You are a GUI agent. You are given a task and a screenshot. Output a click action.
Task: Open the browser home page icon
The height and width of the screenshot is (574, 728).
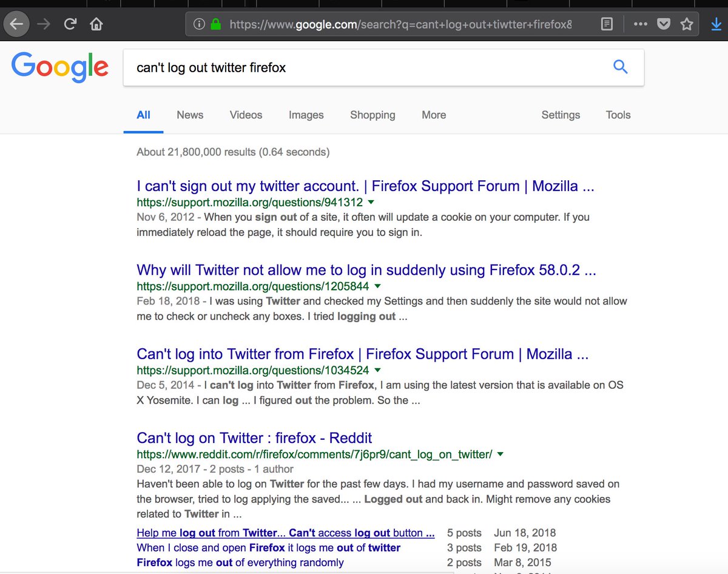96,24
